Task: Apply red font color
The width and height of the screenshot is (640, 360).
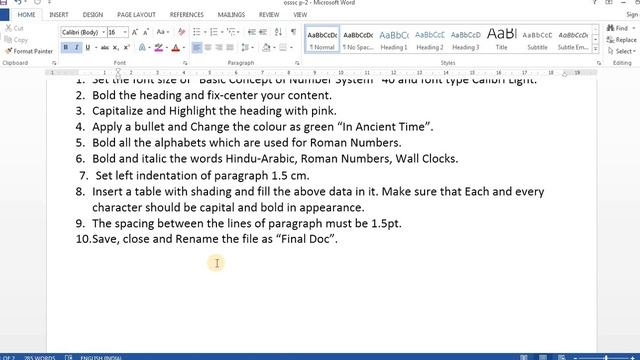Action: pyautogui.click(x=176, y=48)
